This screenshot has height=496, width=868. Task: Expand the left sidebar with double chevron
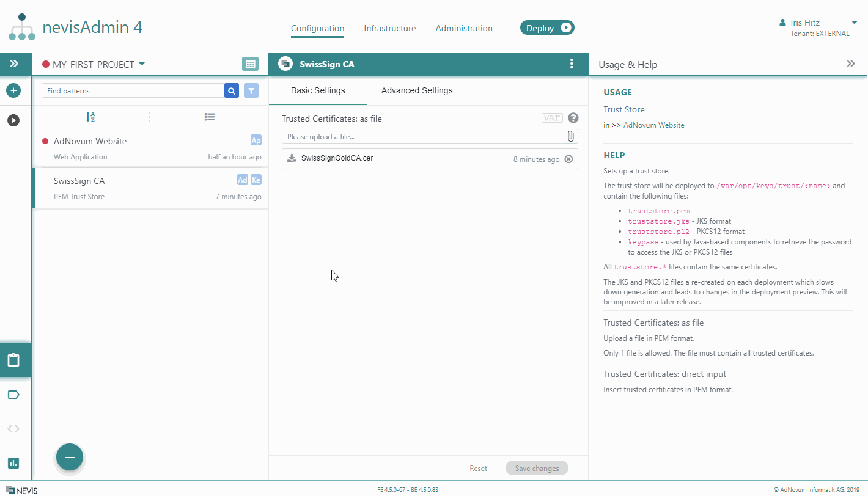[14, 64]
